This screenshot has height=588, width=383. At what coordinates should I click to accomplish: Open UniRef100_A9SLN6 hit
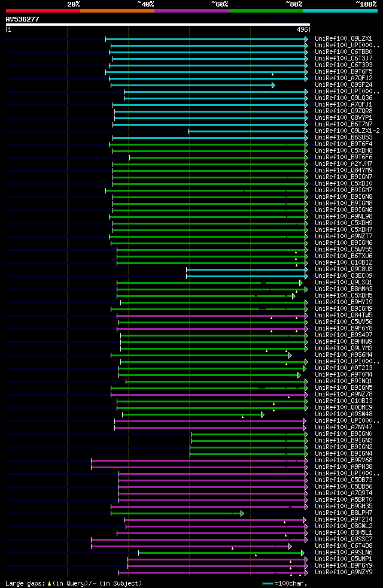tap(344, 553)
